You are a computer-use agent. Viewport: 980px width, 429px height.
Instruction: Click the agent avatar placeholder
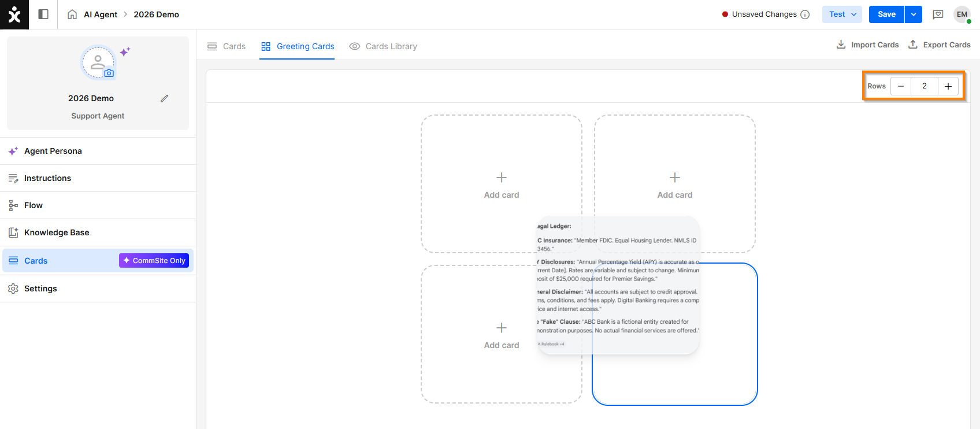pyautogui.click(x=98, y=62)
